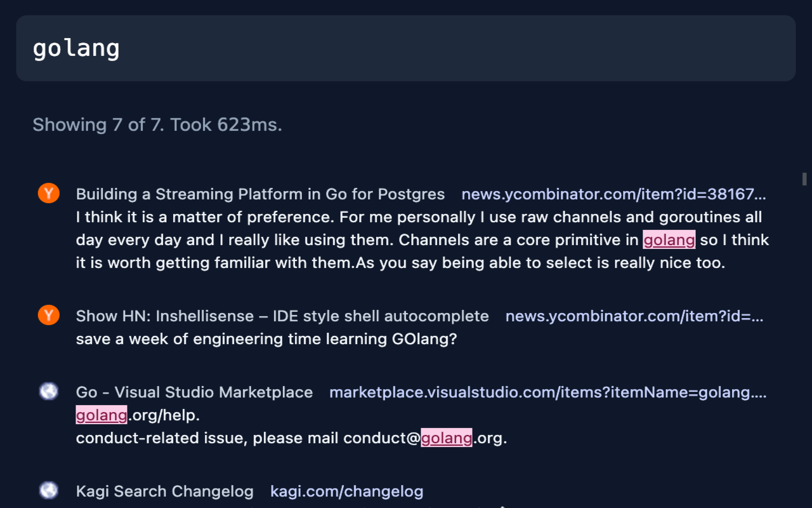Click the "Showing 7 of 7. Took 623ms." status text
Image resolution: width=812 pixels, height=508 pixels.
point(157,124)
